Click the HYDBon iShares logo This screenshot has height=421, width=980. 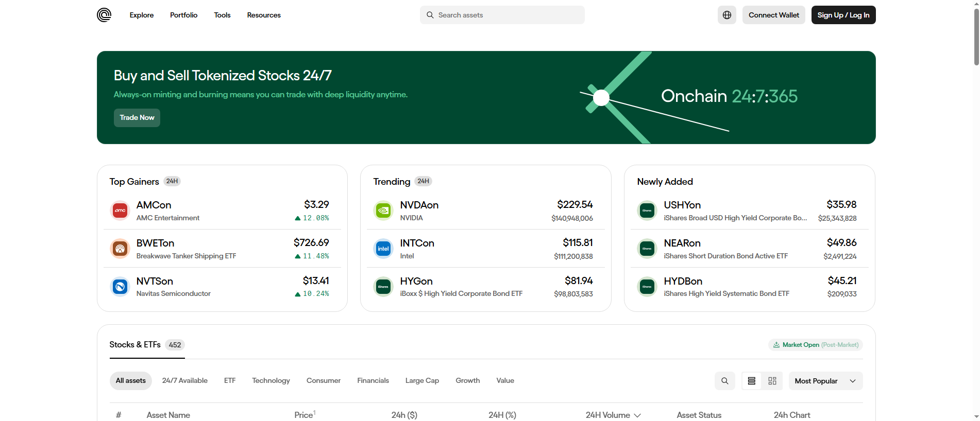[x=647, y=287]
